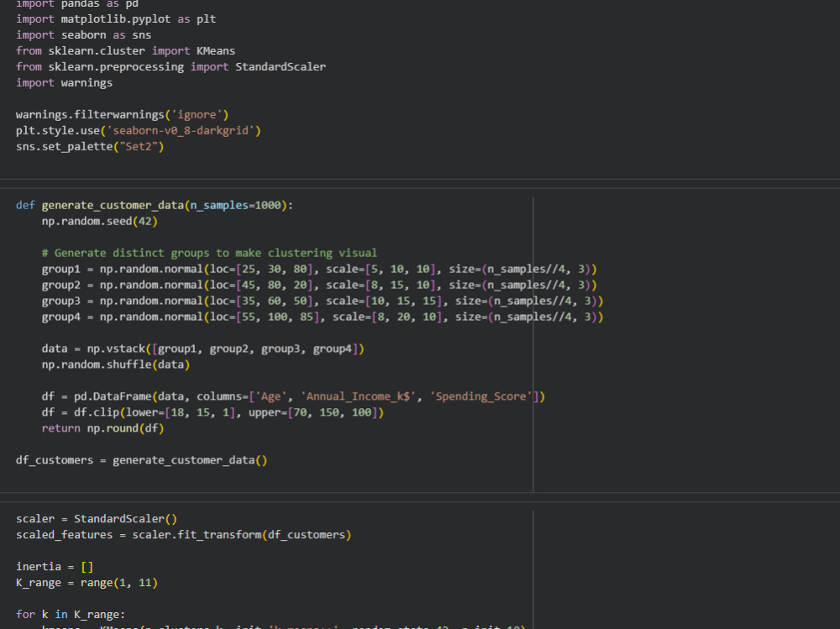Click the np.random.seed(42) line
The image size is (840, 629).
tap(100, 221)
